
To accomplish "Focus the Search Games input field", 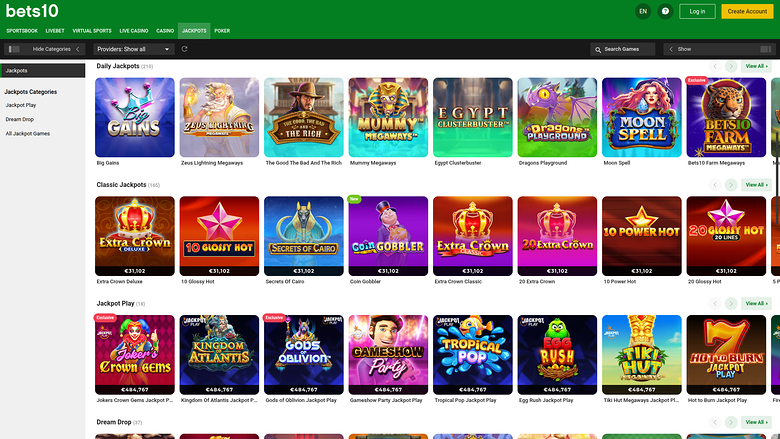I will click(x=622, y=49).
